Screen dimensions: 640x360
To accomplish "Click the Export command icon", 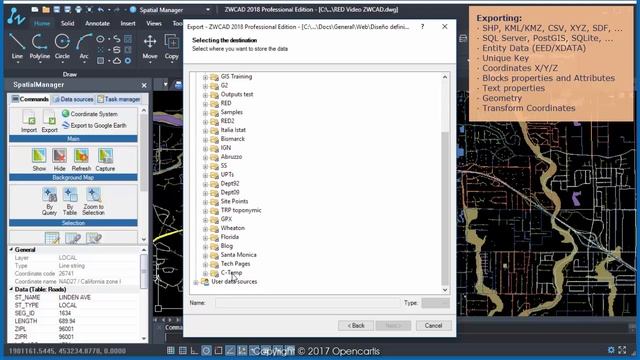I will (49, 121).
